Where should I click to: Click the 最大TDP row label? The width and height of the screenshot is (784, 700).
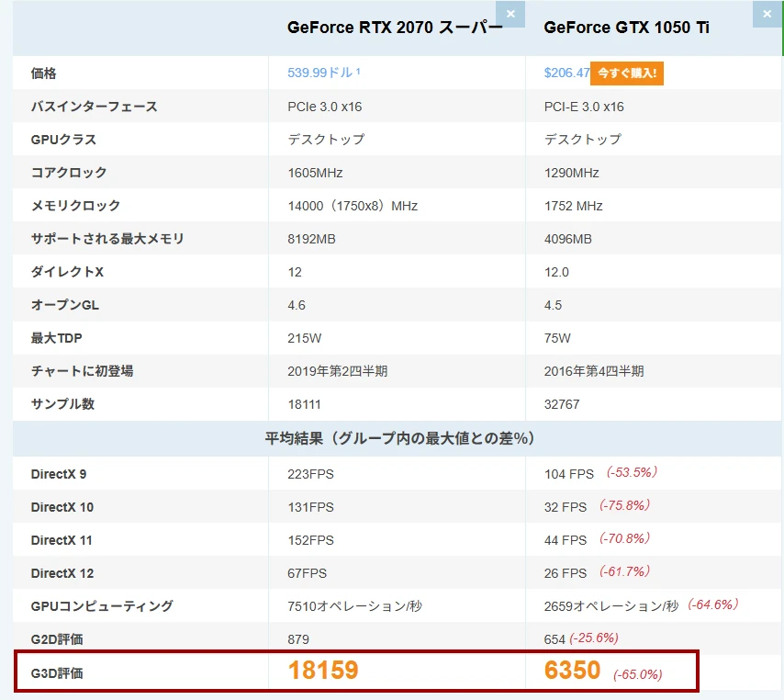[x=56, y=338]
